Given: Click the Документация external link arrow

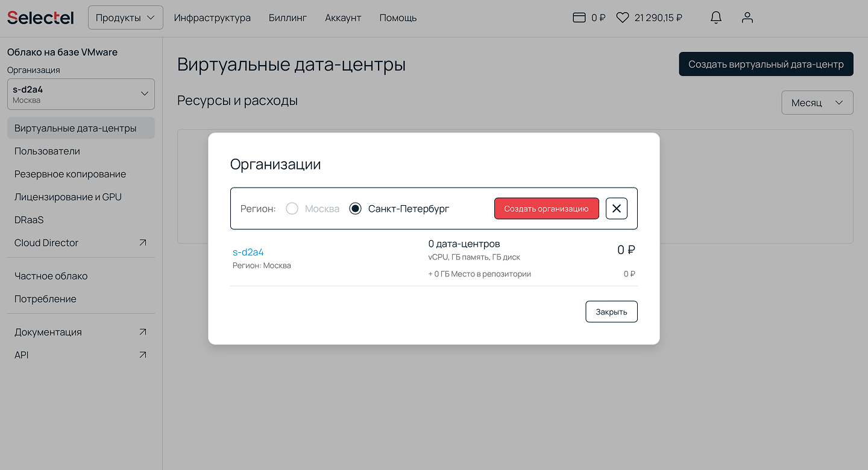Looking at the screenshot, I should [x=143, y=332].
